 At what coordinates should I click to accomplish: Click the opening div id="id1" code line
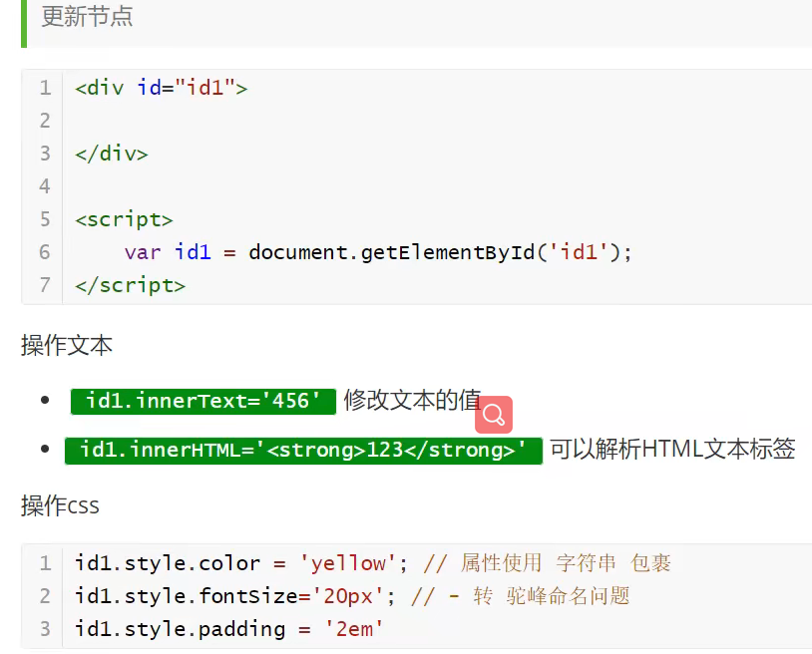pos(161,88)
